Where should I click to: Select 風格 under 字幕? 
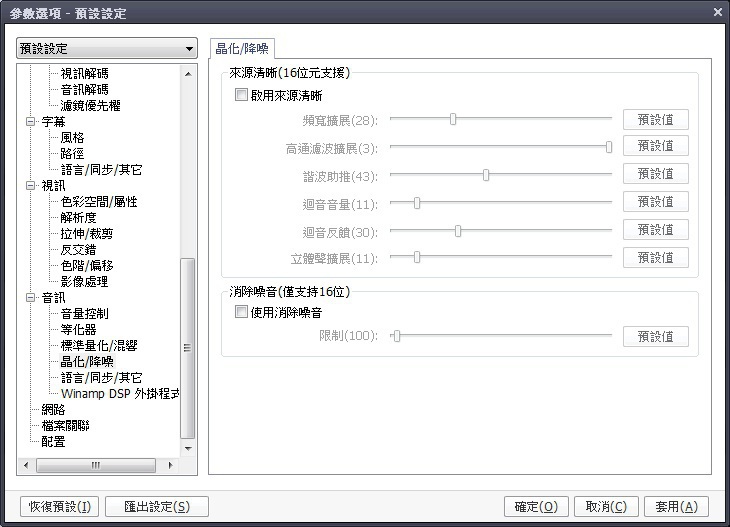72,138
